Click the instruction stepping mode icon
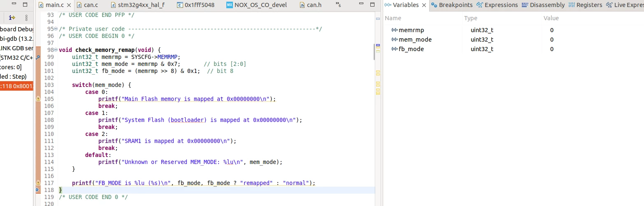This screenshot has height=206, width=644. 12,18
